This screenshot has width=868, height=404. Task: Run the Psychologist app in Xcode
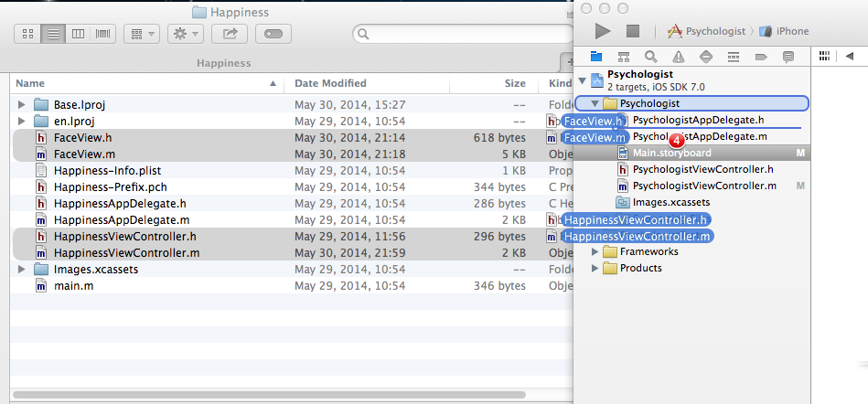[x=603, y=31]
